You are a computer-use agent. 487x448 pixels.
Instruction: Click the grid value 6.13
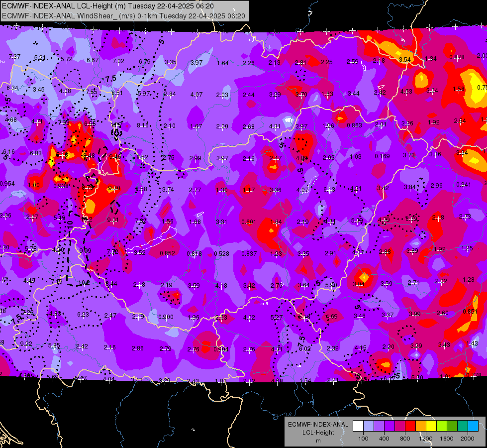[x=329, y=189]
